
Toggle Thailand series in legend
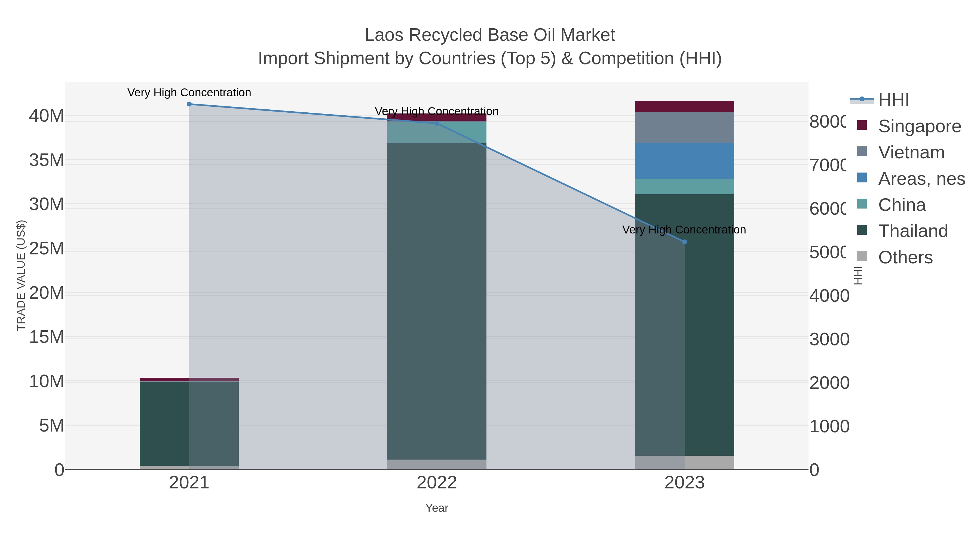tap(902, 231)
